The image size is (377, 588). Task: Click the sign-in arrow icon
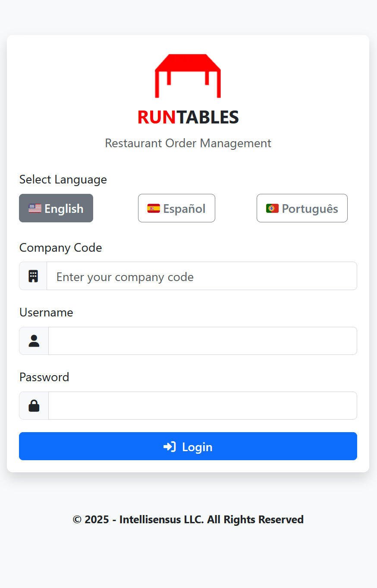click(x=170, y=446)
